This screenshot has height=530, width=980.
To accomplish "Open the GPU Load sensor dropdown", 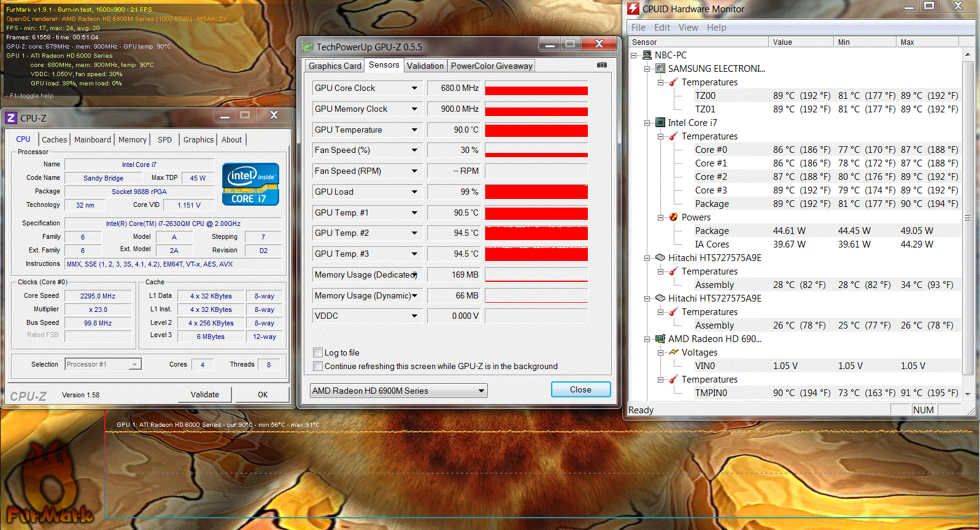I will click(415, 192).
